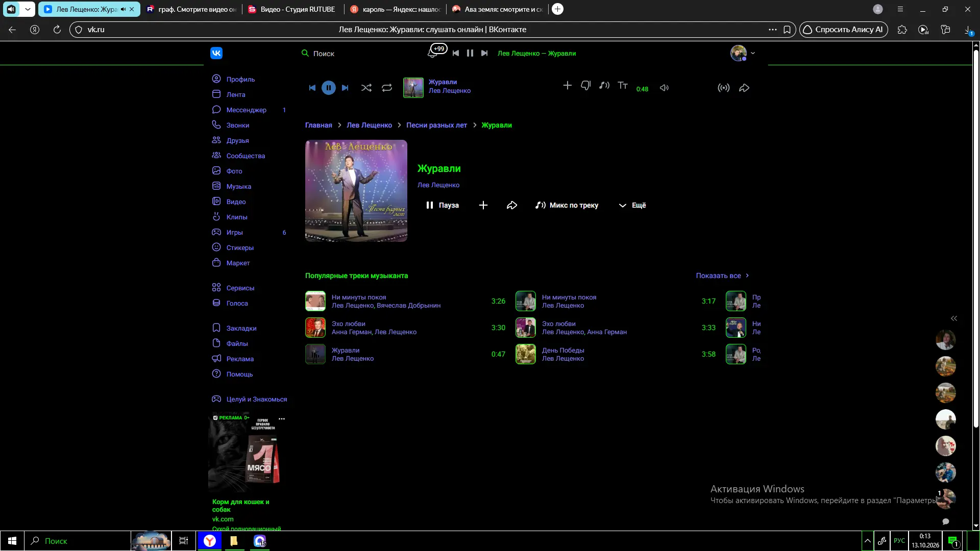Open Мессенджер from sidebar

pyautogui.click(x=246, y=110)
